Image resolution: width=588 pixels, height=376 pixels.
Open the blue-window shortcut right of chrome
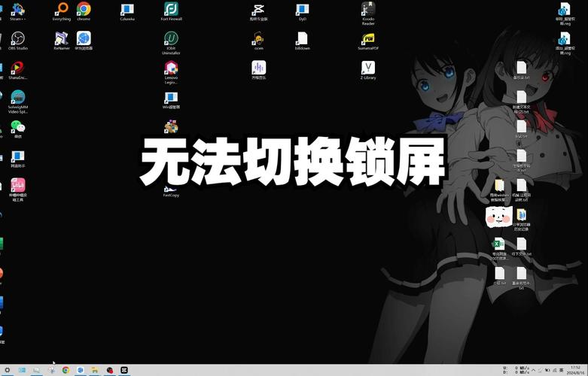pos(127,12)
